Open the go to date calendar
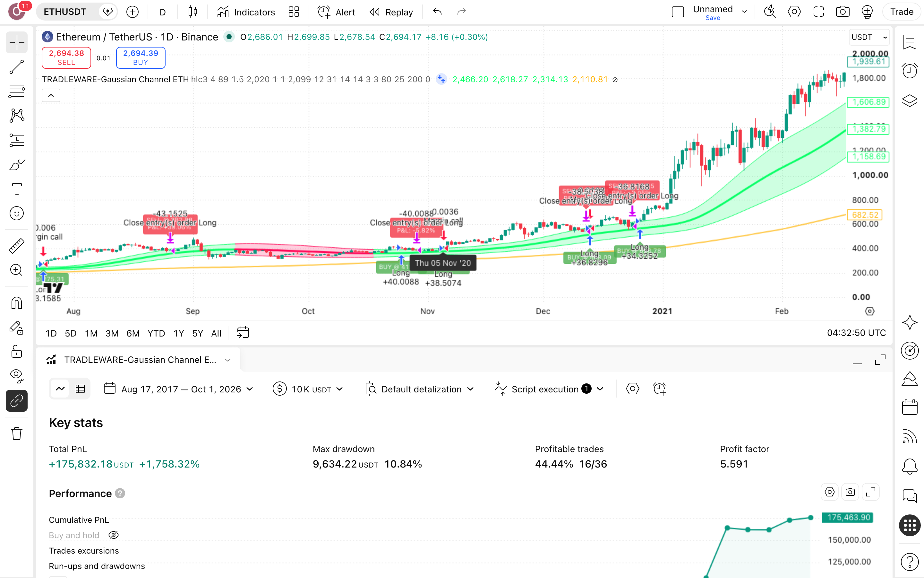The height and width of the screenshot is (578, 924). tap(243, 333)
